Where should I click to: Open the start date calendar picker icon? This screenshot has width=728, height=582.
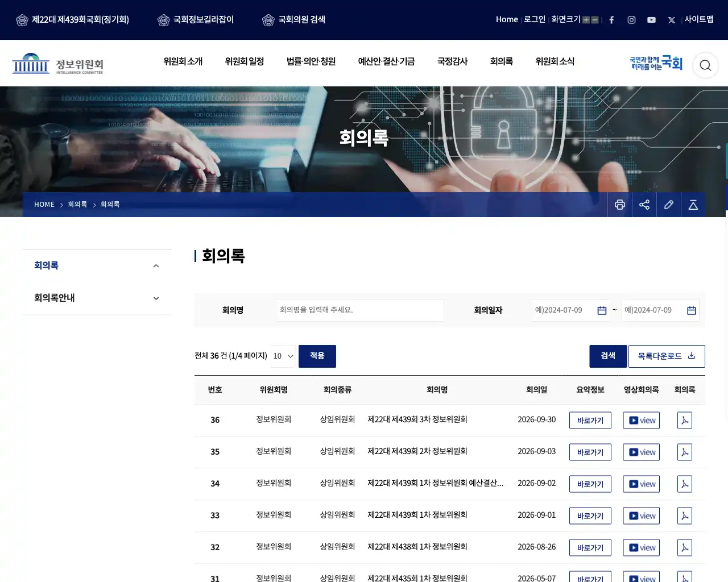602,310
